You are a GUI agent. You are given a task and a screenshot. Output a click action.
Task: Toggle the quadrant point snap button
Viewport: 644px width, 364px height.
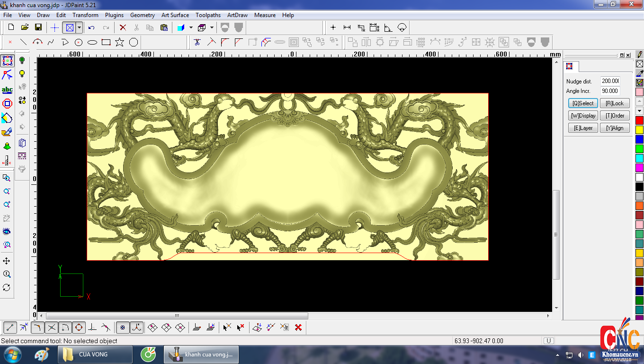pos(79,327)
